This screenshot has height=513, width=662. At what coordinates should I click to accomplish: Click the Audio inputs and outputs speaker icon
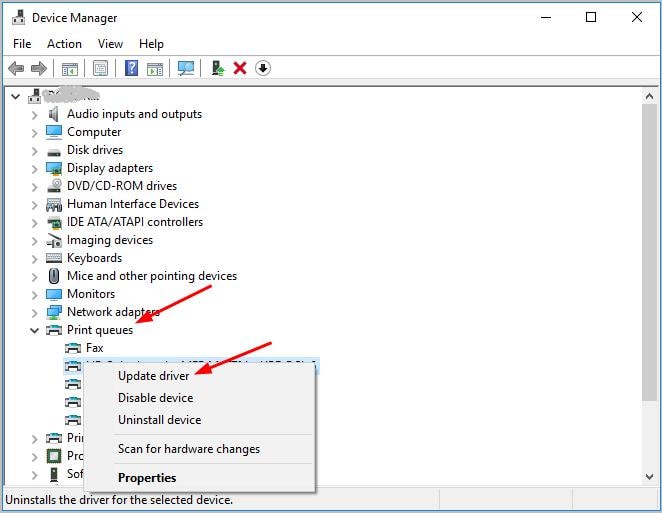click(x=54, y=114)
